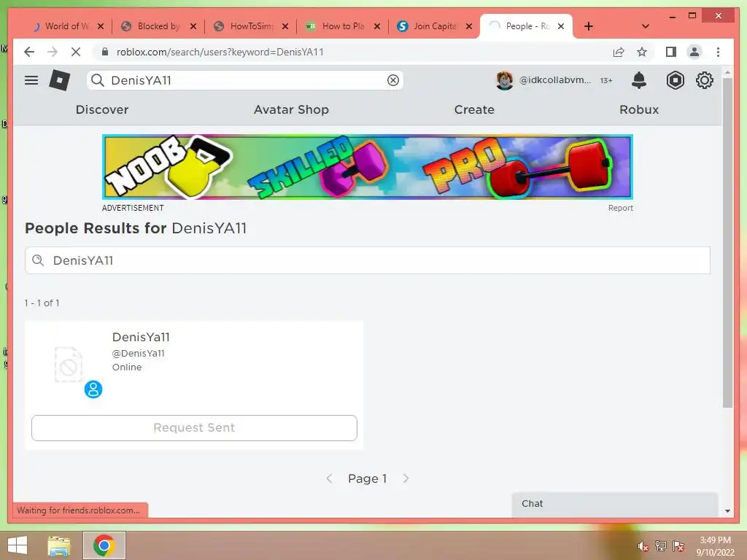Stop loading the page with X button
Viewport: 747px width, 560px height.
(76, 52)
